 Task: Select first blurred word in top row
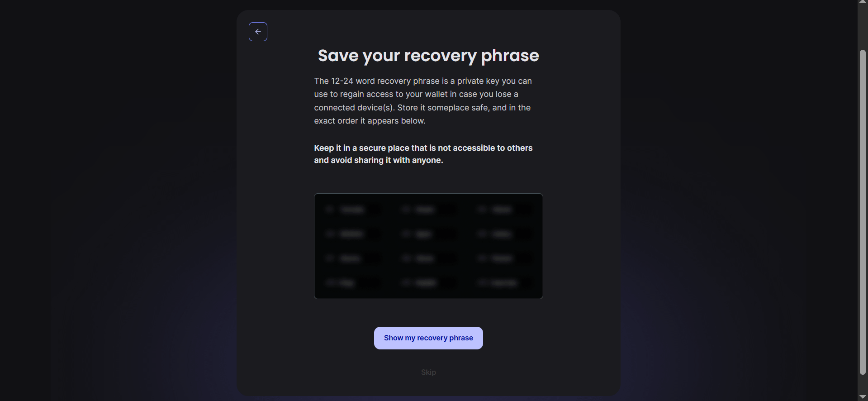(352, 210)
